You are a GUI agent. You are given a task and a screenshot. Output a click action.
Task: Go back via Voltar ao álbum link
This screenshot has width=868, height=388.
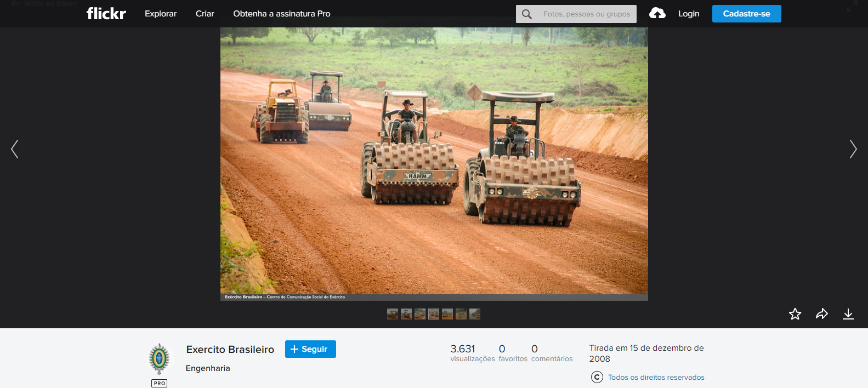click(44, 3)
